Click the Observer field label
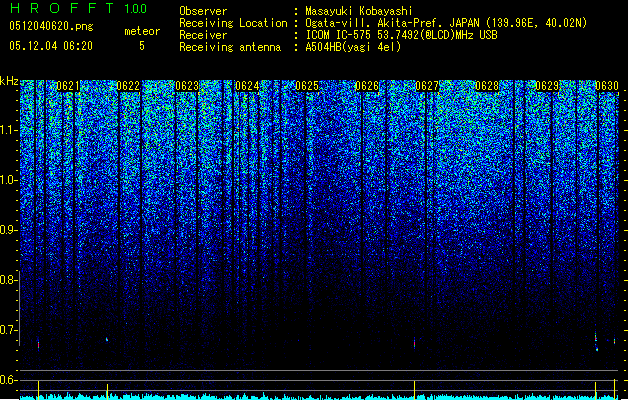629x400 pixels. pyautogui.click(x=203, y=11)
